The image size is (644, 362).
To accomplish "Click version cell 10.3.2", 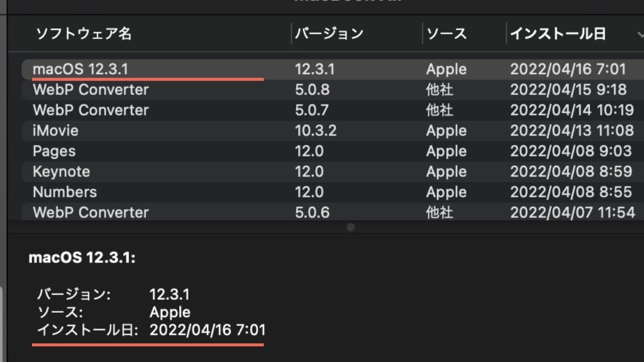I will click(x=316, y=131).
